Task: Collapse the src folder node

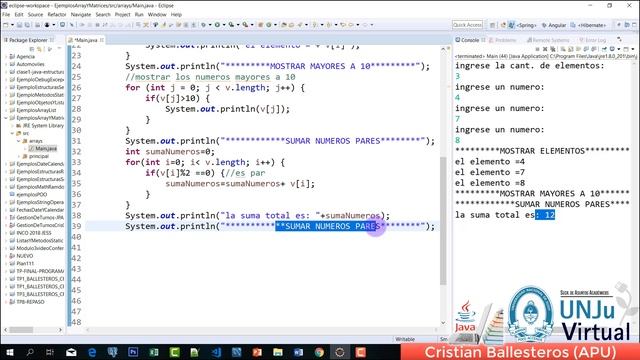Action: coord(12,133)
